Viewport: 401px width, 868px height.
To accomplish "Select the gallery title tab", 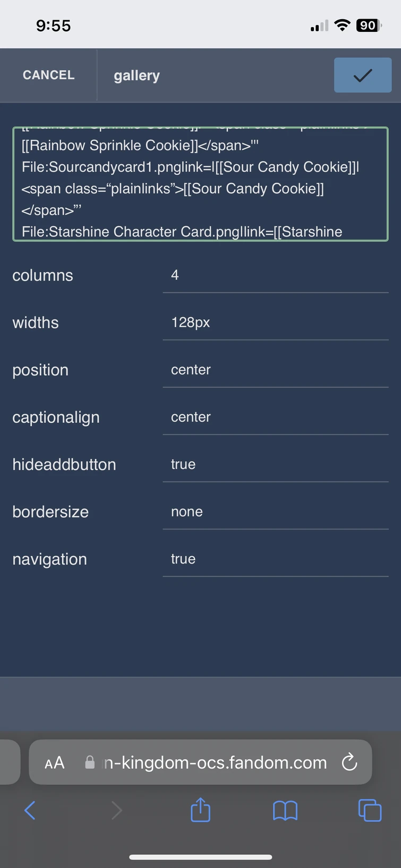I will [x=136, y=75].
